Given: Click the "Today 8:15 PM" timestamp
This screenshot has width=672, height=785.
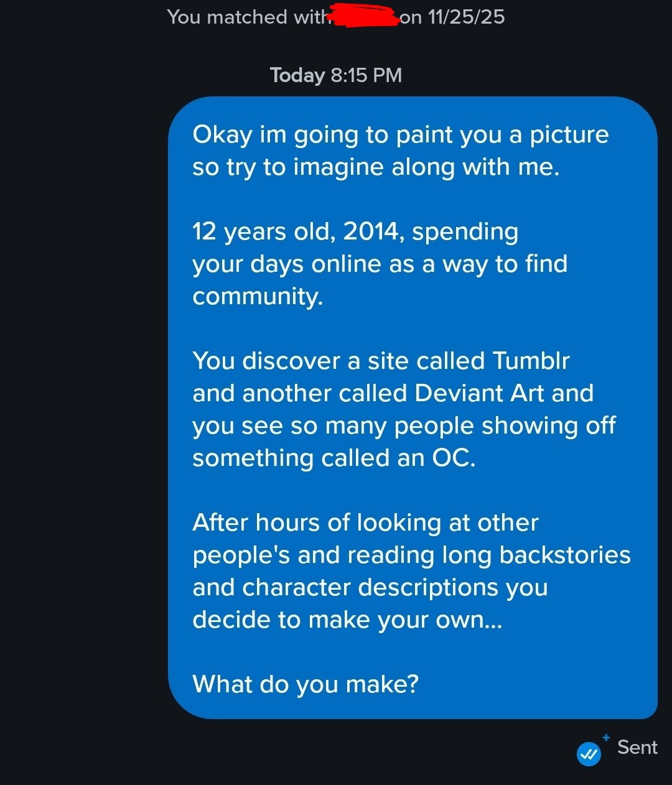Looking at the screenshot, I should click(x=336, y=75).
